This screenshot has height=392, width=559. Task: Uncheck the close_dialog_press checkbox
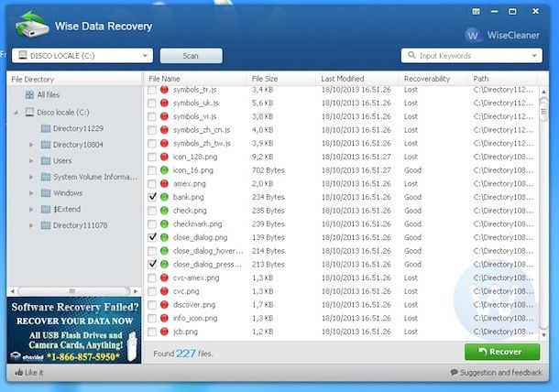click(152, 265)
